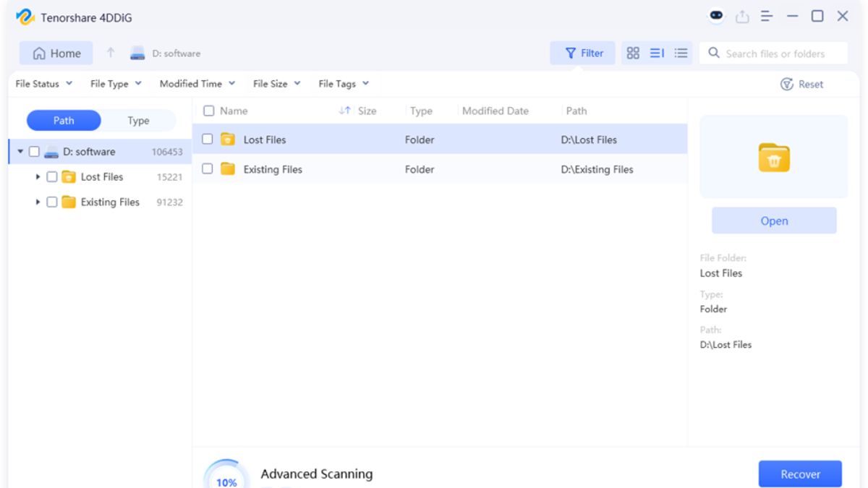868x488 pixels.
Task: Reset all filters
Action: point(801,84)
